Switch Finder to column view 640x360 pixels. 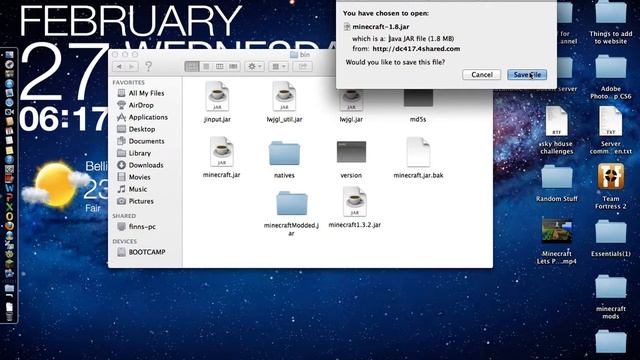coord(220,67)
